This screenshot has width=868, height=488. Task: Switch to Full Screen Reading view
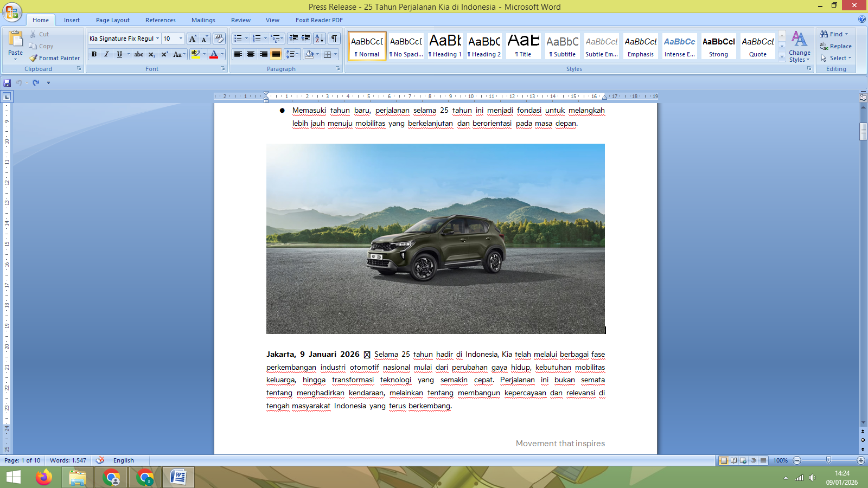pyautogui.click(x=733, y=460)
